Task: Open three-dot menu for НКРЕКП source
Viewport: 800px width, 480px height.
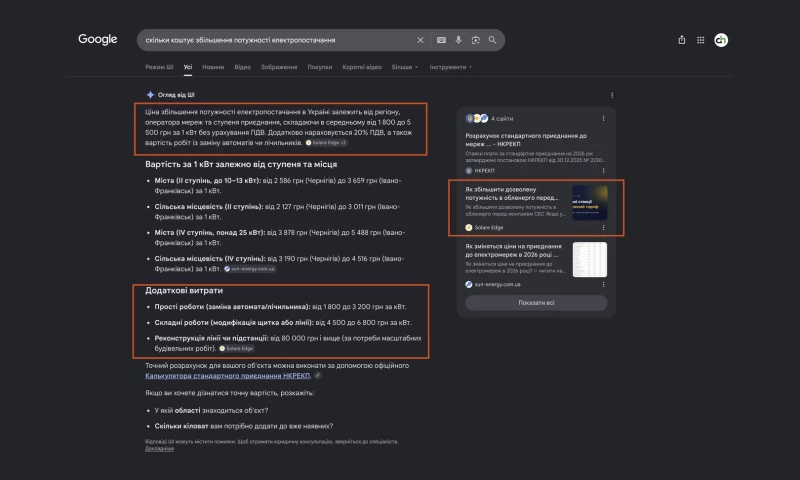Action: [x=603, y=171]
